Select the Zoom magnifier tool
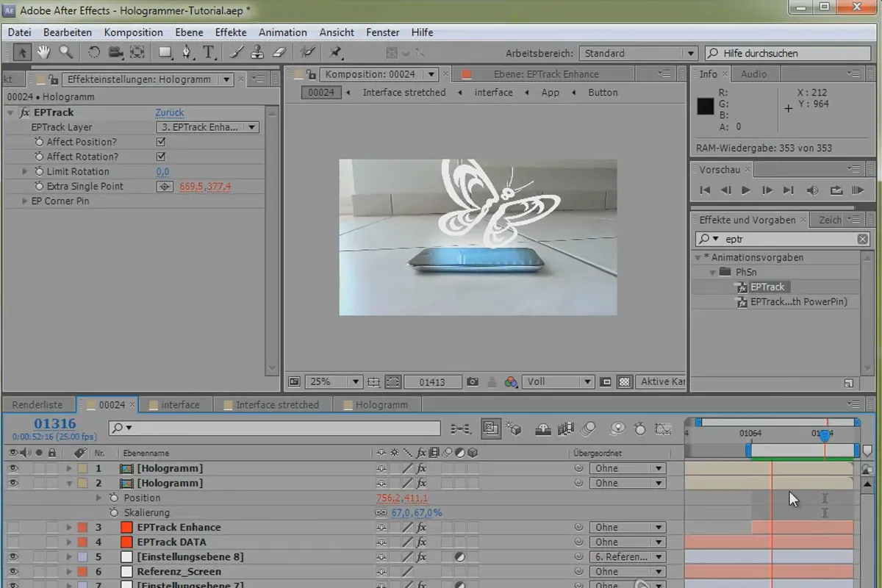 pos(66,52)
